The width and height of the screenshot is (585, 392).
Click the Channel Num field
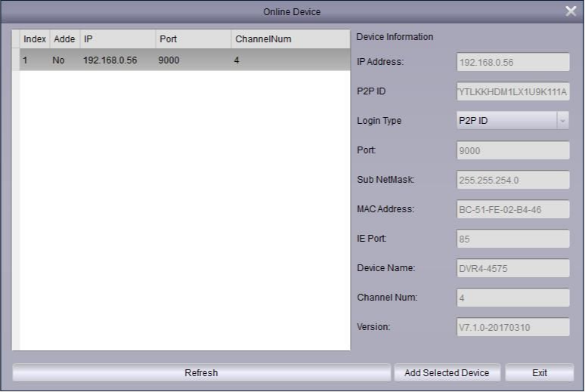coord(512,298)
